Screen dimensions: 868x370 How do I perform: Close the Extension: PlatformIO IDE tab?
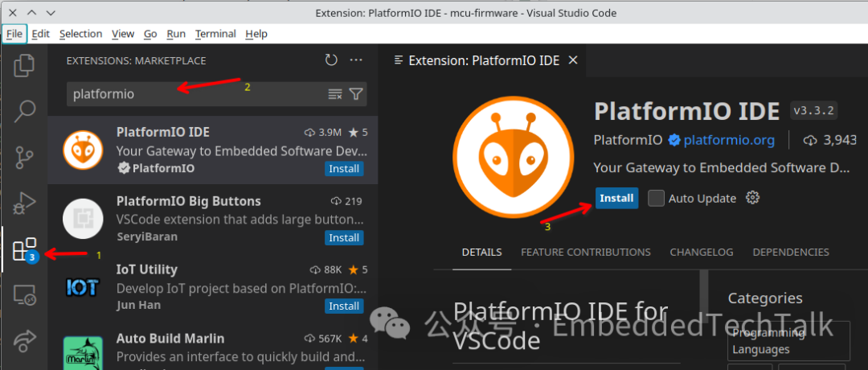pyautogui.click(x=573, y=60)
